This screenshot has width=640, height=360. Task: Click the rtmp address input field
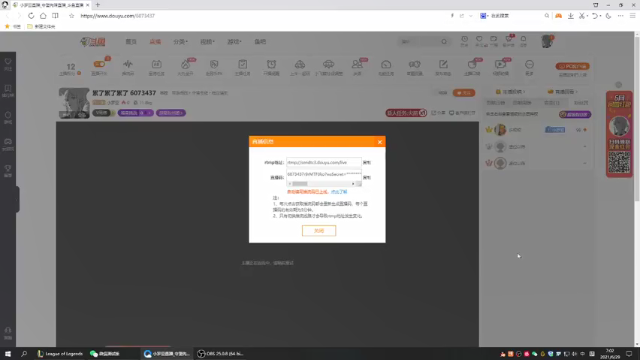[x=324, y=162]
